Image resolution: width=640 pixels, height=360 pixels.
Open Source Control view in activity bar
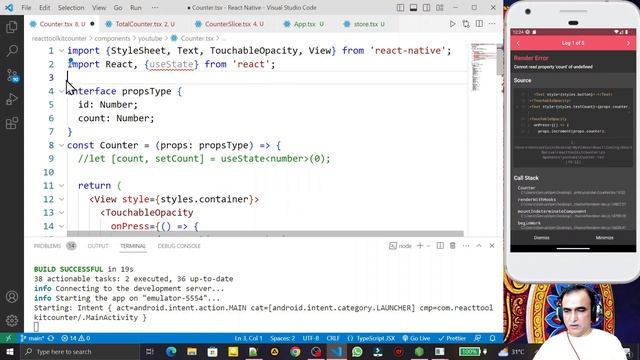(12, 75)
